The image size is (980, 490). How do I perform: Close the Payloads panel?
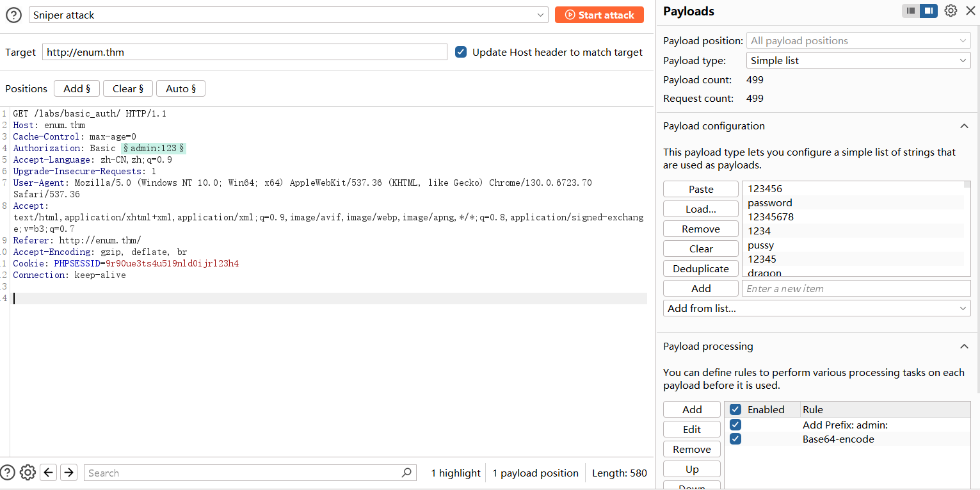970,11
